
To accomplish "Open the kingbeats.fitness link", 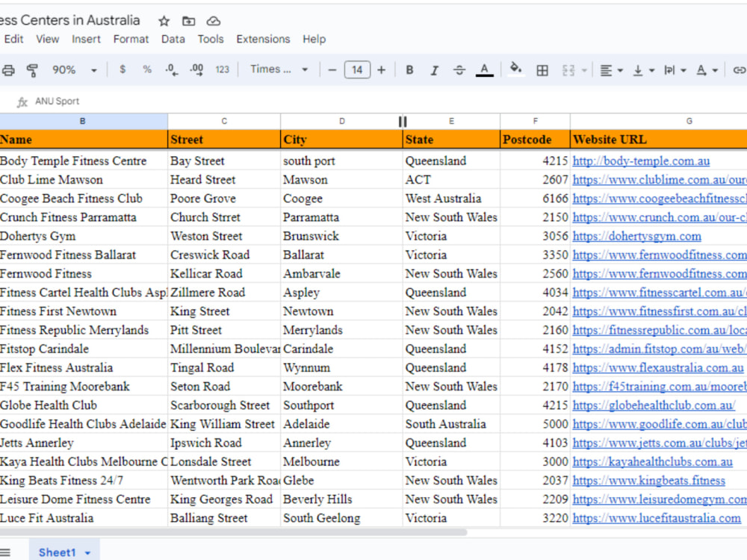I will tap(648, 480).
